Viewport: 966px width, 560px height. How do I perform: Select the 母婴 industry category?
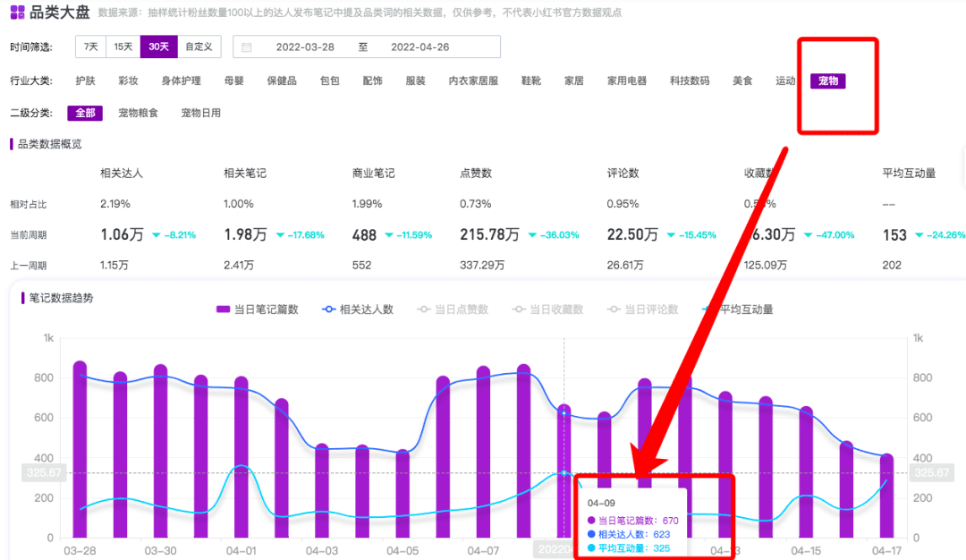pos(234,81)
